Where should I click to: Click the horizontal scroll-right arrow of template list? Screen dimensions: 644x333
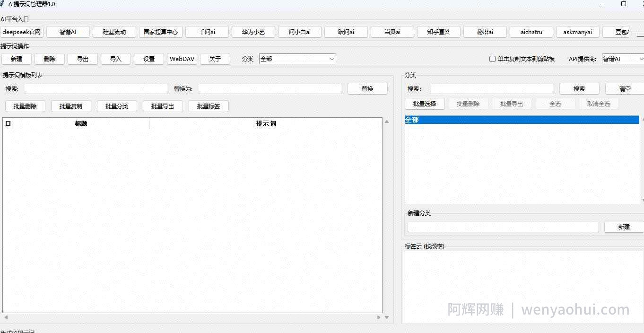click(379, 317)
